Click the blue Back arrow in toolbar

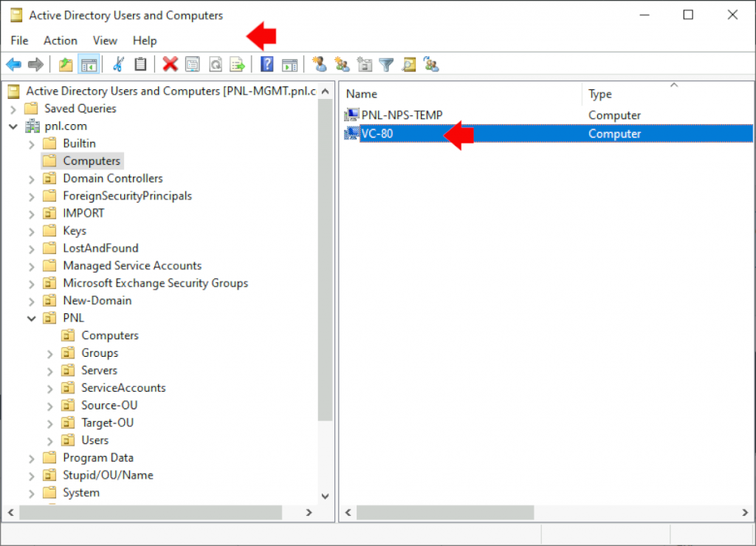tap(13, 65)
